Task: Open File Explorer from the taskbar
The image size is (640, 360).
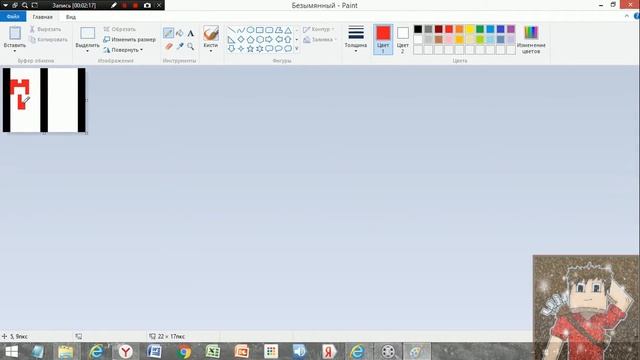Action: [x=65, y=351]
